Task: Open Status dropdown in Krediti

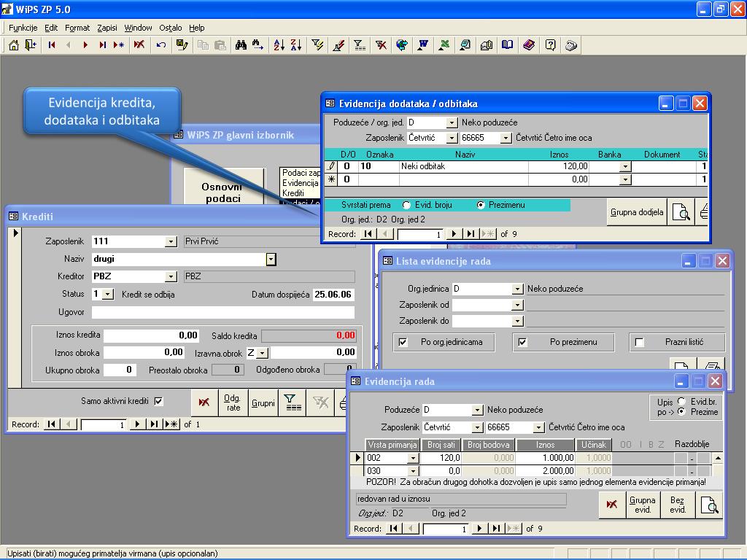Action: point(108,295)
